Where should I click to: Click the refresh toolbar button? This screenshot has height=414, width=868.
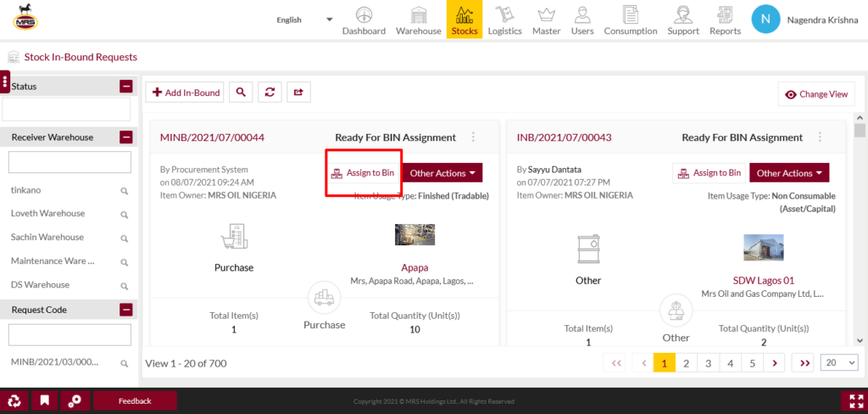point(270,92)
